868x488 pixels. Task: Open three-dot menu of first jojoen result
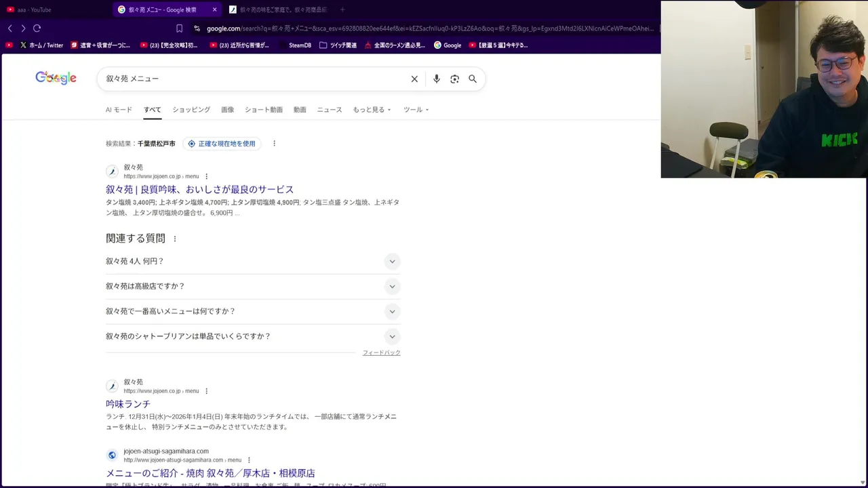[x=207, y=177]
